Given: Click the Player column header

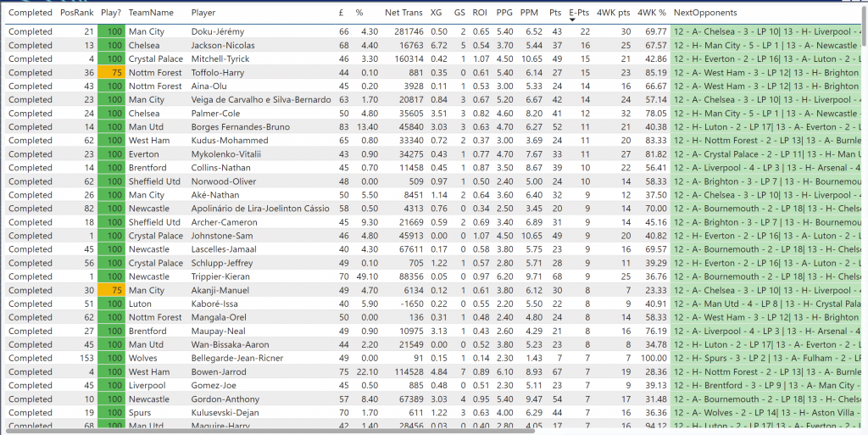Looking at the screenshot, I should [203, 13].
